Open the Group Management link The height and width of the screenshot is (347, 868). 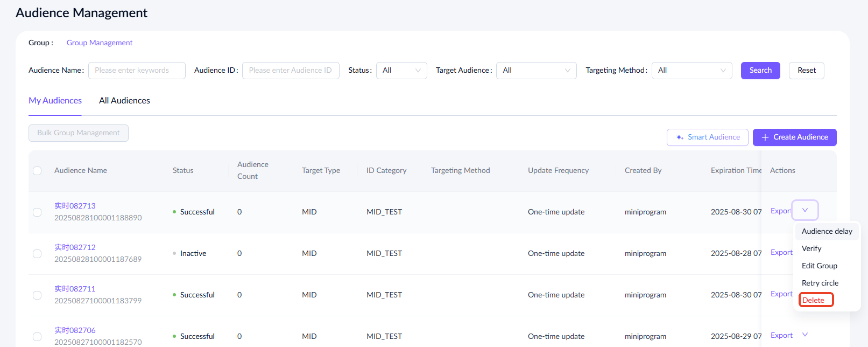click(100, 43)
